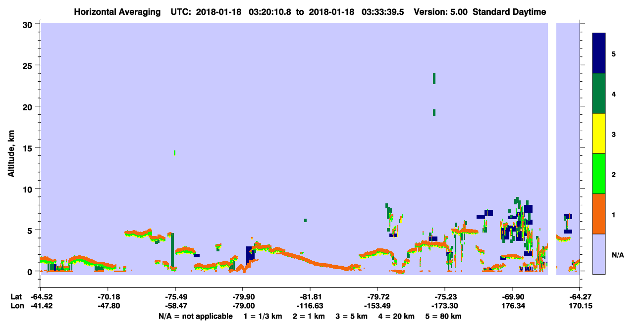Click the colorbar label 'N/A'
The height and width of the screenshot is (330, 644).
pyautogui.click(x=617, y=255)
